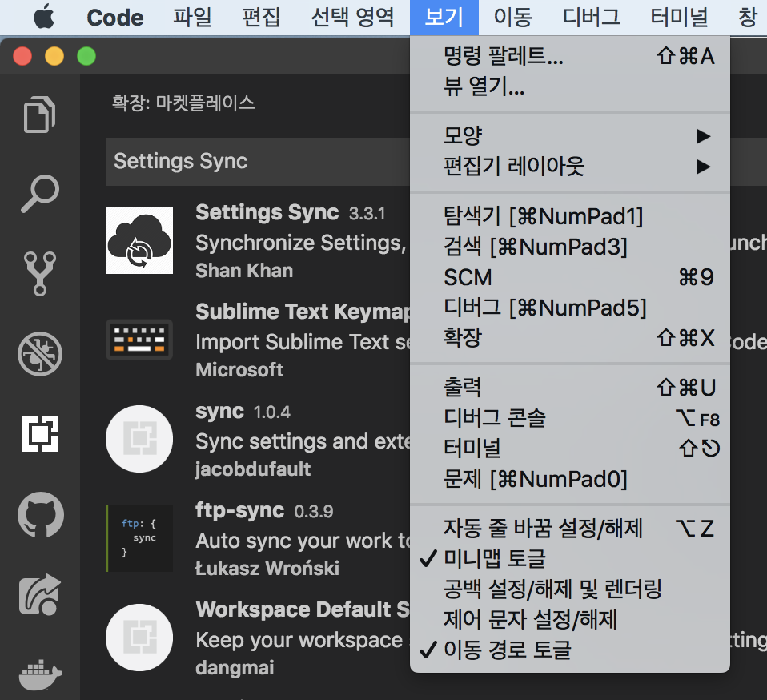Choose 디버그 콘솔 menu entry
Screen dimensions: 767x700
[x=570, y=418]
